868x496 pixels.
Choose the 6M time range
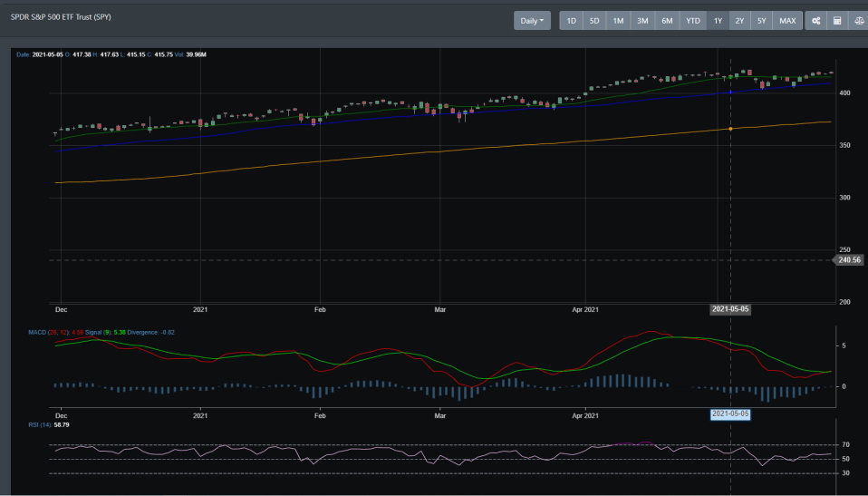667,21
